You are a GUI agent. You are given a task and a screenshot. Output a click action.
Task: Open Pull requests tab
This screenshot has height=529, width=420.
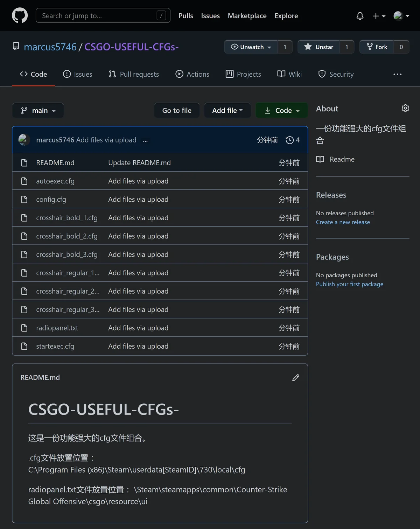134,74
